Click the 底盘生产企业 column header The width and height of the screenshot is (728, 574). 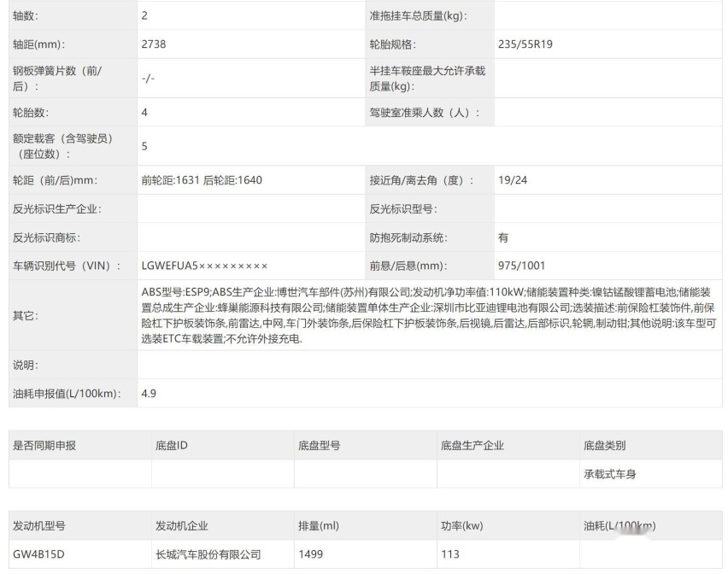pos(473,446)
